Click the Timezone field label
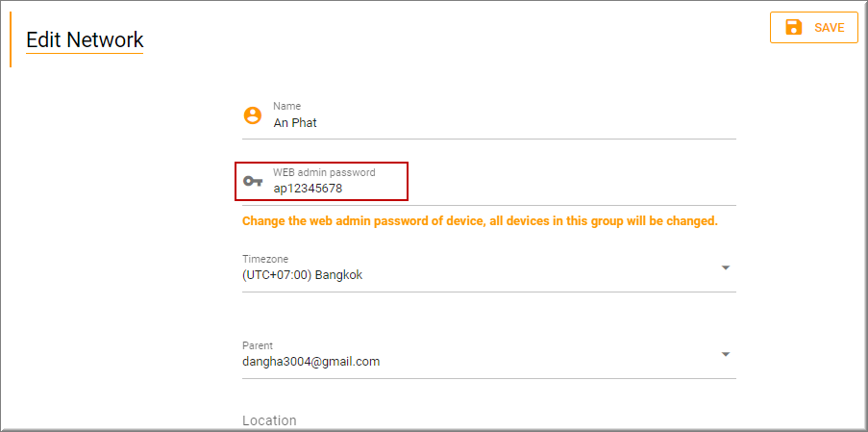 pyautogui.click(x=265, y=260)
